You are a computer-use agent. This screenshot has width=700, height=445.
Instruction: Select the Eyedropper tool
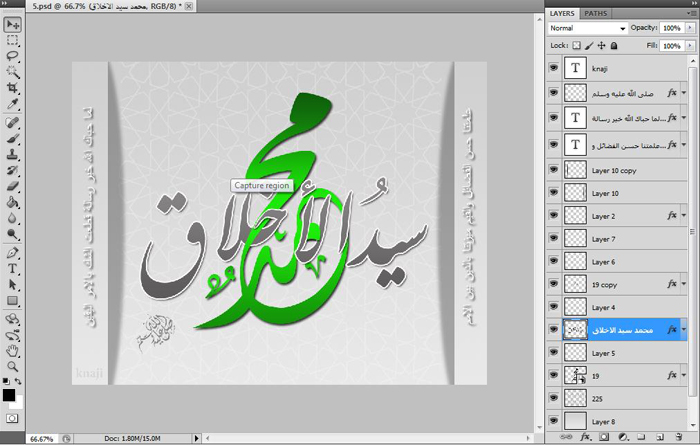coord(13,105)
